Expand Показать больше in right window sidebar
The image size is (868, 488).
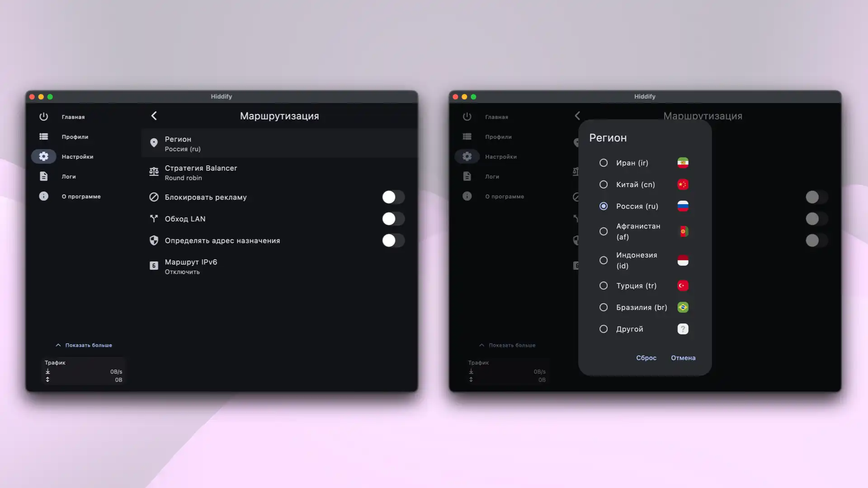click(507, 345)
